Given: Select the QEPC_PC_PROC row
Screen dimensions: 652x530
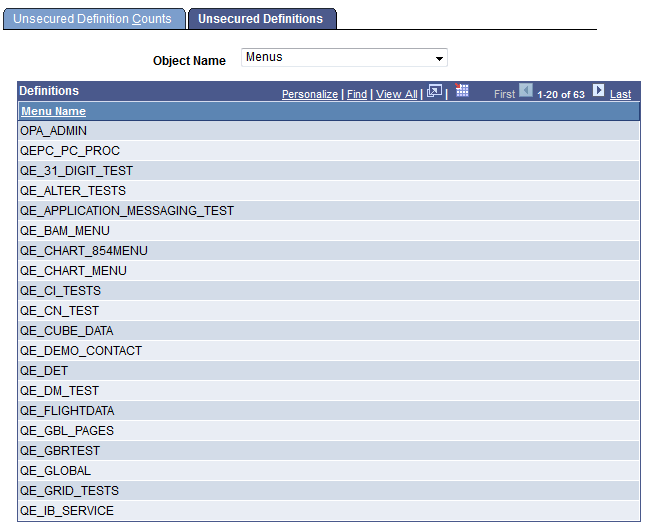Looking at the screenshot, I should [x=328, y=151].
